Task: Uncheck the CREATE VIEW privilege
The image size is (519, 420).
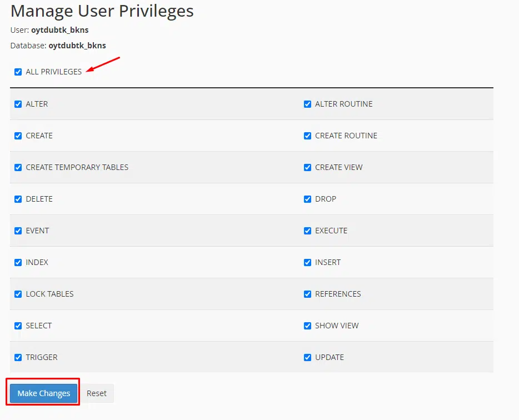Action: (x=307, y=167)
